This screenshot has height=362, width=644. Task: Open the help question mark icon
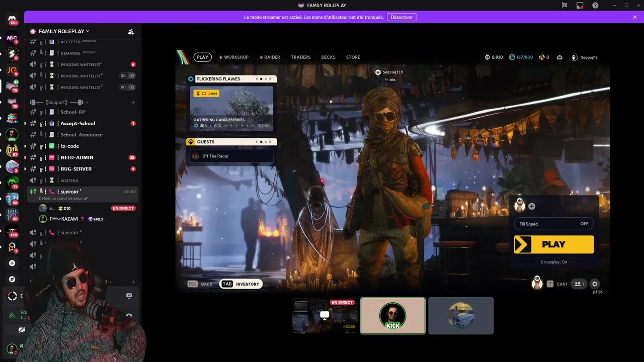(595, 5)
